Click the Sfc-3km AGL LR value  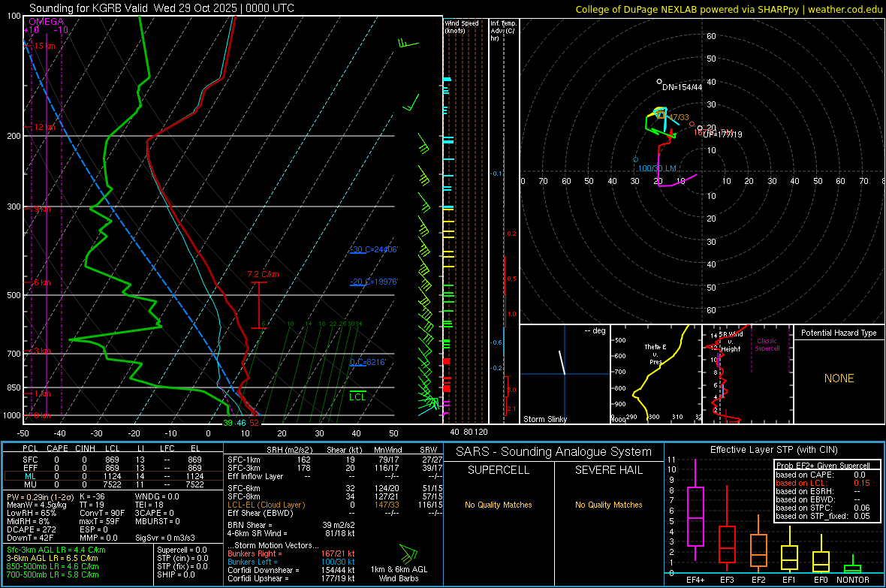click(56, 550)
